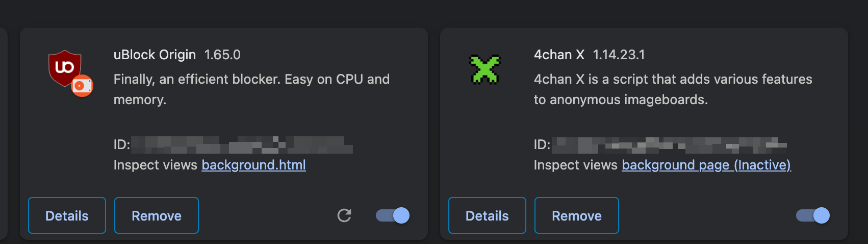Remove the 4chan X extension
The width and height of the screenshot is (868, 244).
click(x=577, y=215)
